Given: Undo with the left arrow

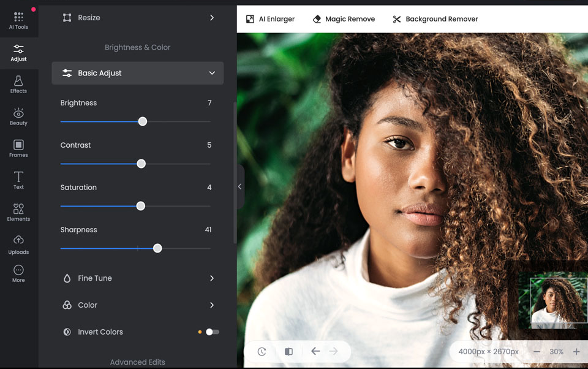Looking at the screenshot, I should pos(316,351).
